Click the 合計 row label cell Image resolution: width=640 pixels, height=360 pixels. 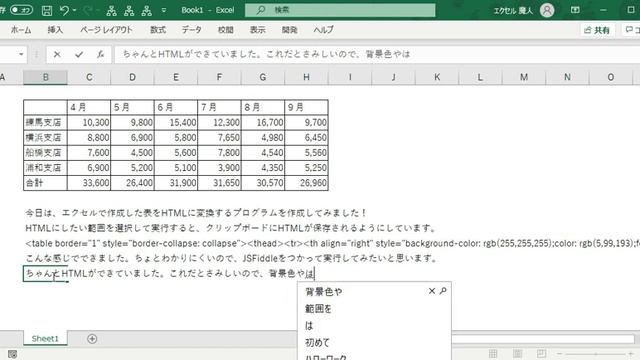tap(45, 183)
